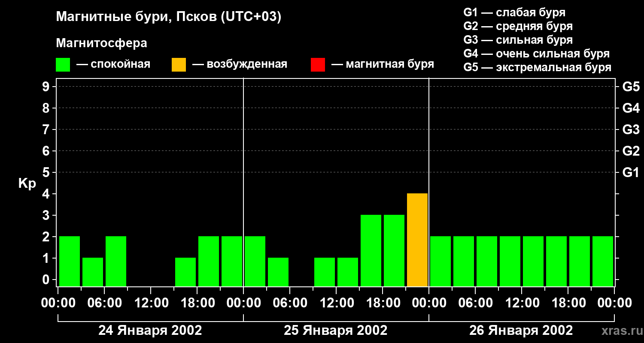
Task: Click the '26 Января 2002' date label
Action: tap(521, 331)
